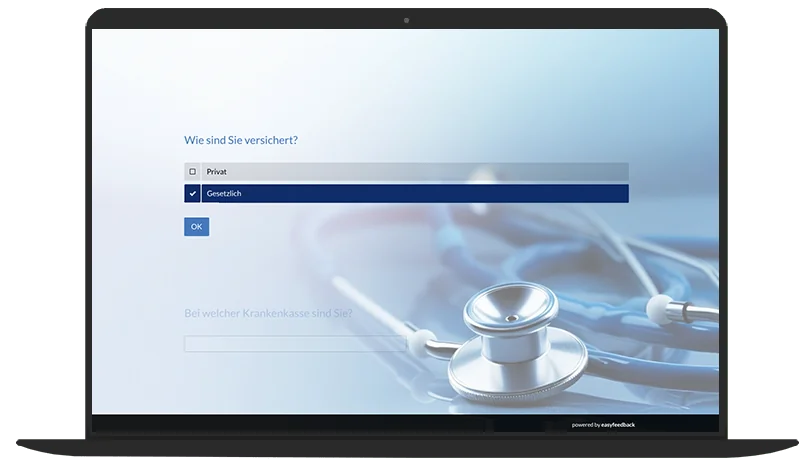Screen dimensions: 806x470
Task: Focus the Krankenkasse text input field
Action: point(295,344)
